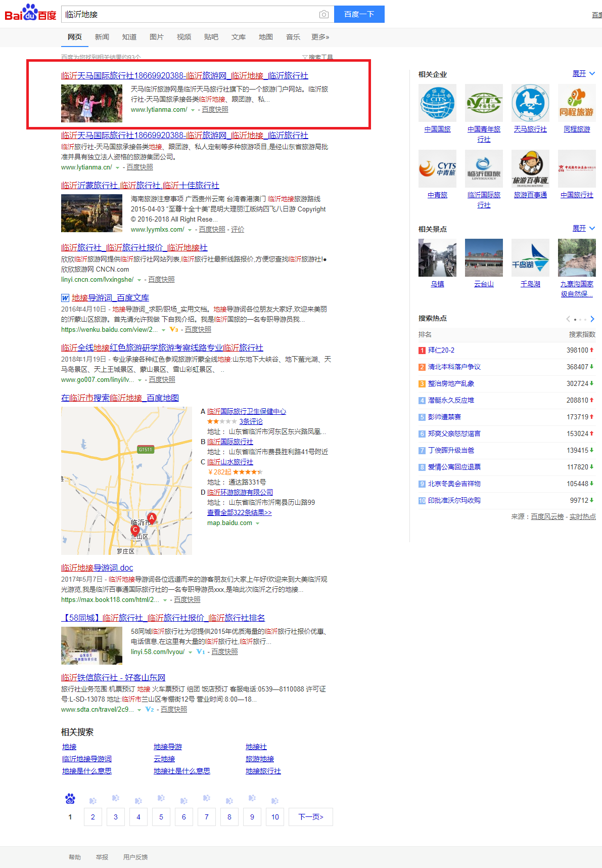
Task: Switch to the 贴吧 tab
Action: coord(211,37)
